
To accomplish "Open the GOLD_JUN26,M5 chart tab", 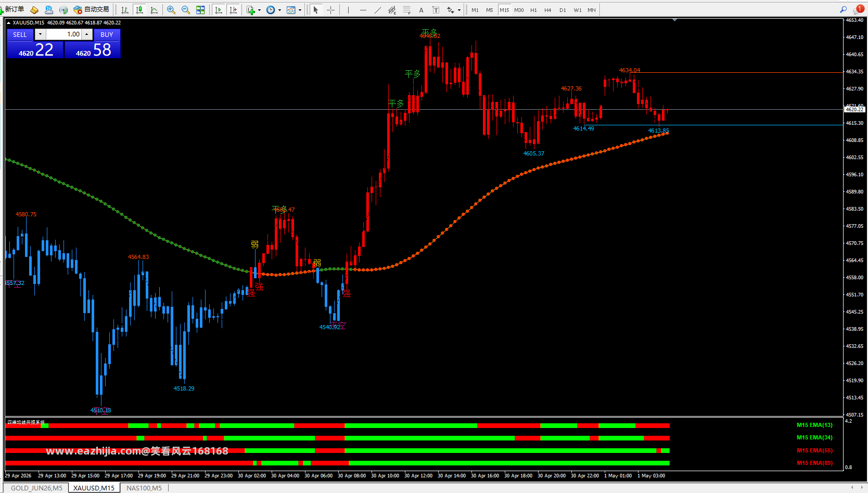I will [36, 488].
